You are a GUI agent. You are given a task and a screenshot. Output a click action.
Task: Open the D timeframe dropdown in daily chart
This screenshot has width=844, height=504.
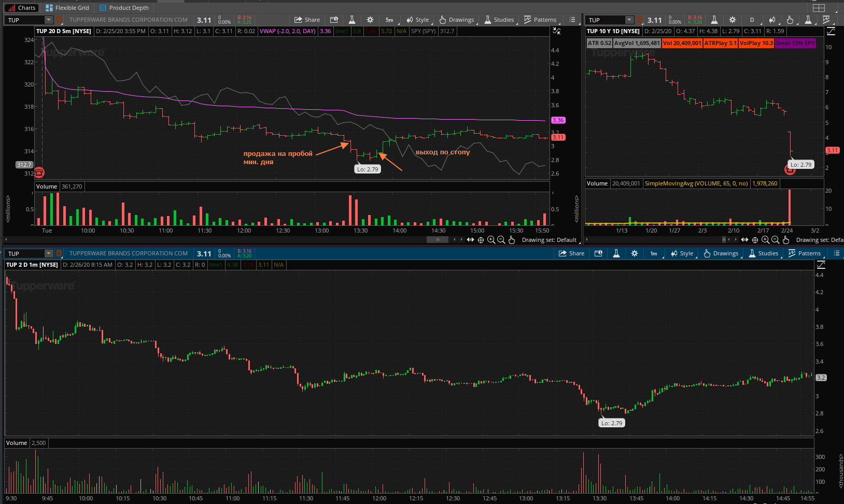752,20
